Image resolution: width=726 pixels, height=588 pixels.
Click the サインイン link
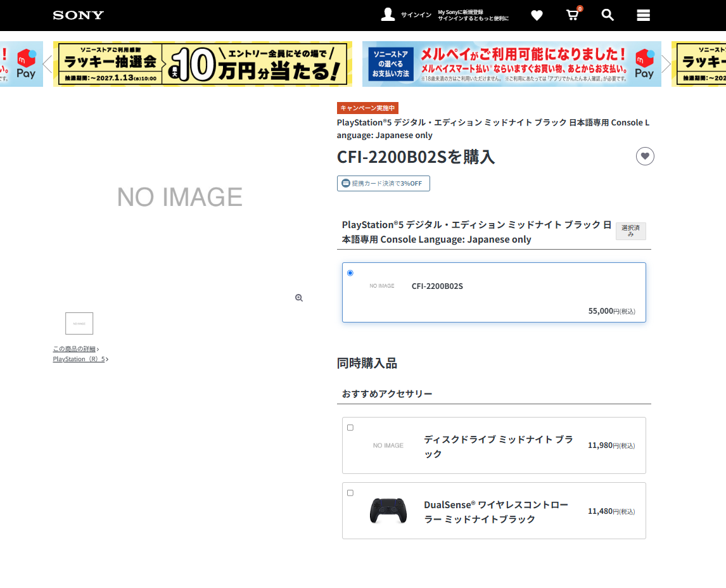416,15
